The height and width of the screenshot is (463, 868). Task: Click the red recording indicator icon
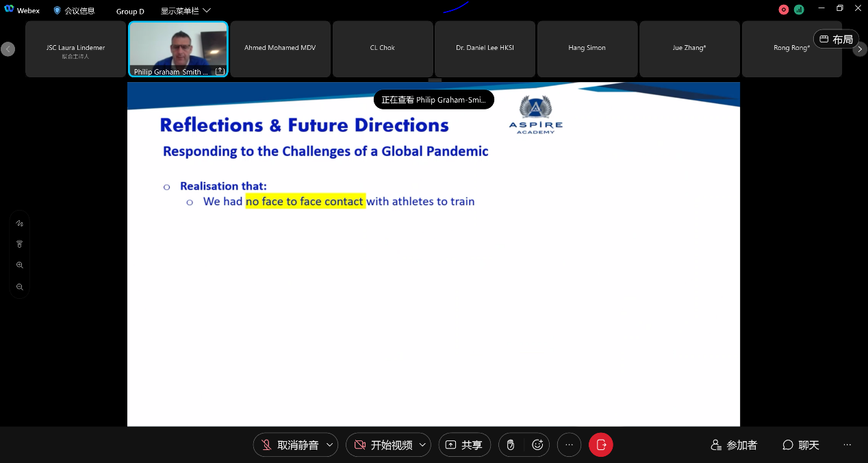(x=784, y=10)
